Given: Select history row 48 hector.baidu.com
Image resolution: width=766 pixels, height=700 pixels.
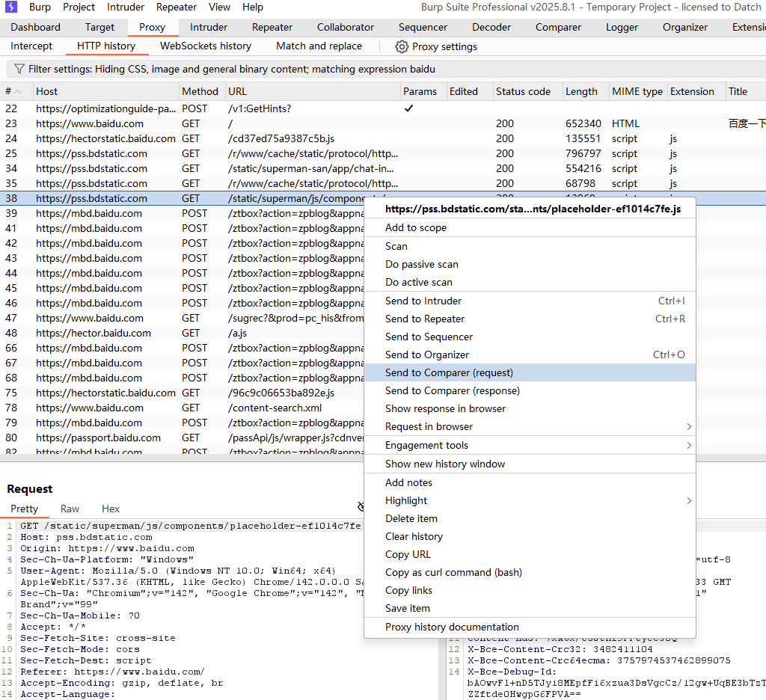Looking at the screenshot, I should pos(182,333).
